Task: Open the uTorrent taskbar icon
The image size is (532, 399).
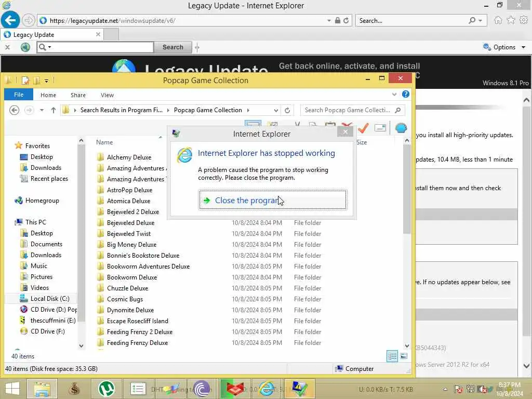Action: [107, 389]
